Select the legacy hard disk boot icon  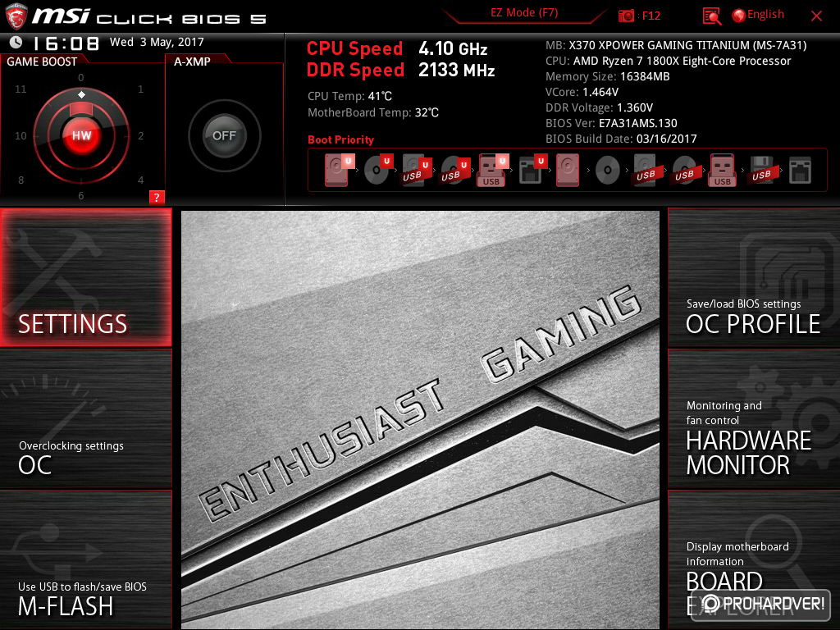(568, 170)
